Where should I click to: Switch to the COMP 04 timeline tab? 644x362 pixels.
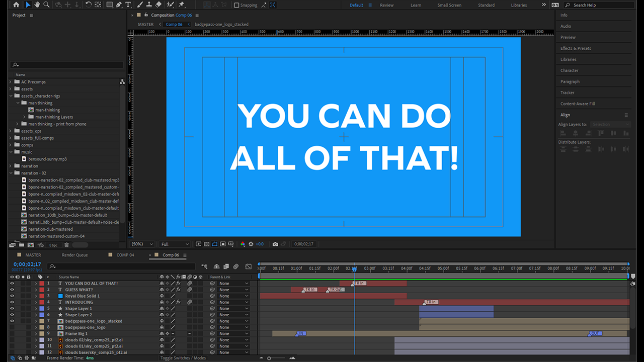125,255
